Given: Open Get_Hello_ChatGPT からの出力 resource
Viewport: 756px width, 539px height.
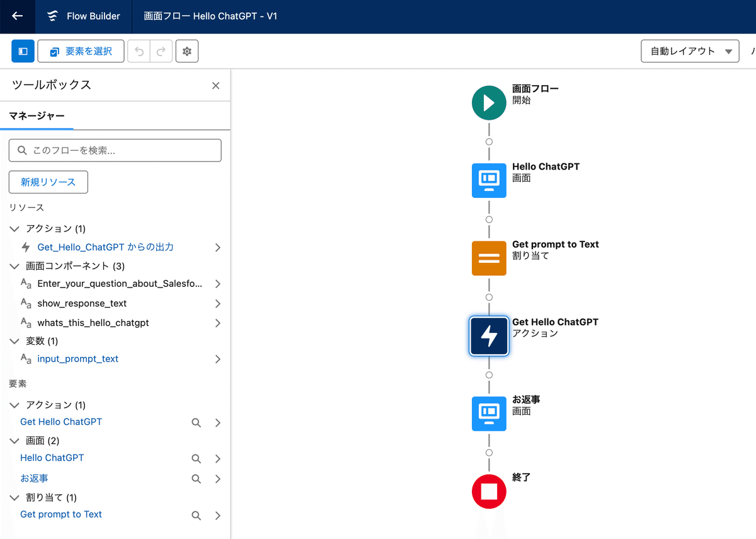Looking at the screenshot, I should pyautogui.click(x=105, y=247).
